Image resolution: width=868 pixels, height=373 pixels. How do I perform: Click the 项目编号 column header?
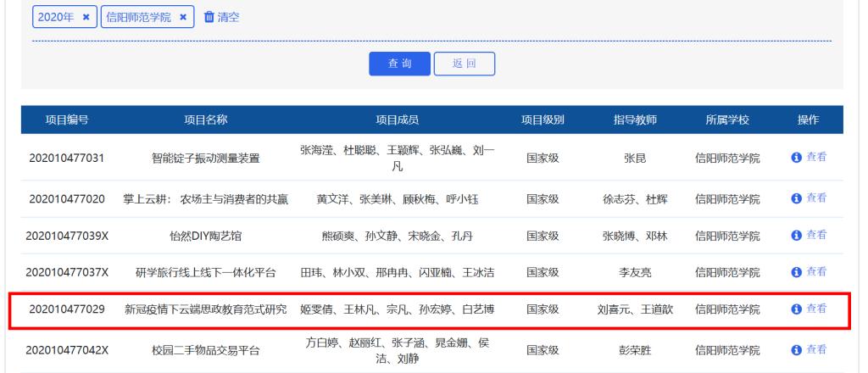[67, 120]
